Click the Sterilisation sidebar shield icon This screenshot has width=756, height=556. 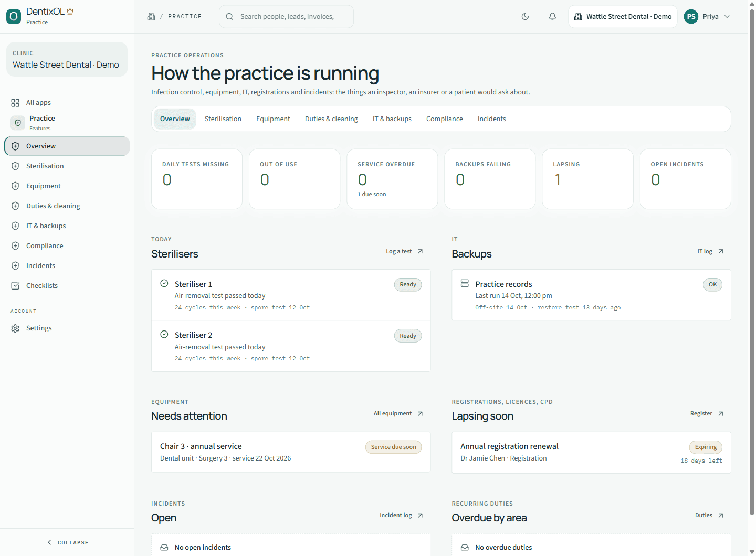click(x=15, y=166)
